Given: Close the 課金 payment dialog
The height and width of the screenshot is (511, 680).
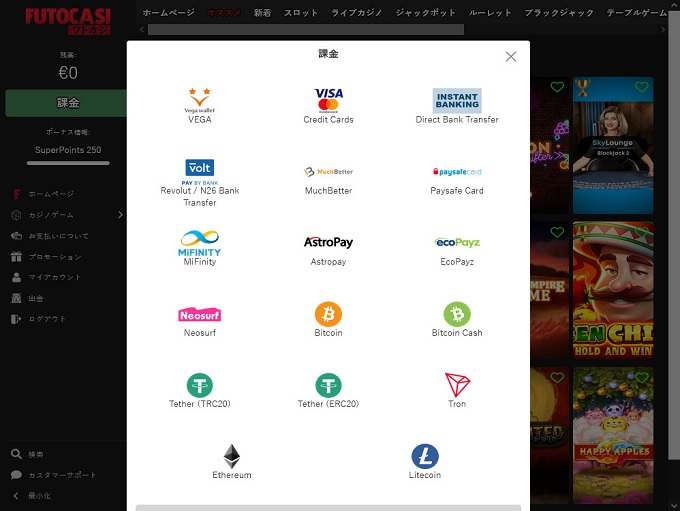Looking at the screenshot, I should pos(511,57).
